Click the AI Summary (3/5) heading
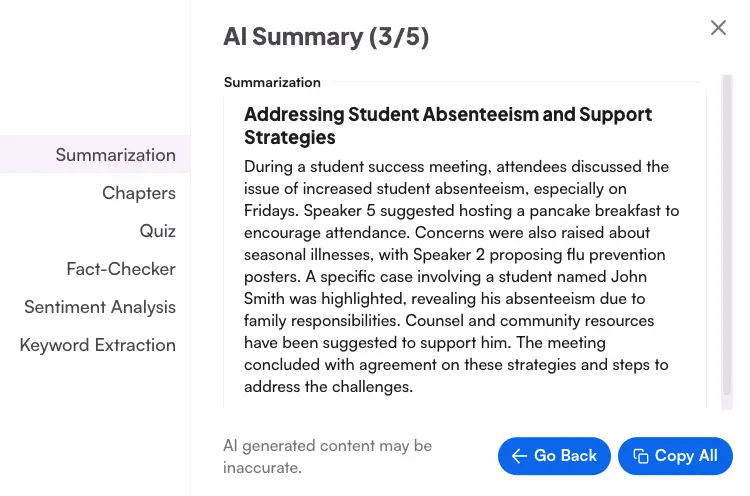The height and width of the screenshot is (496, 750). tap(326, 37)
